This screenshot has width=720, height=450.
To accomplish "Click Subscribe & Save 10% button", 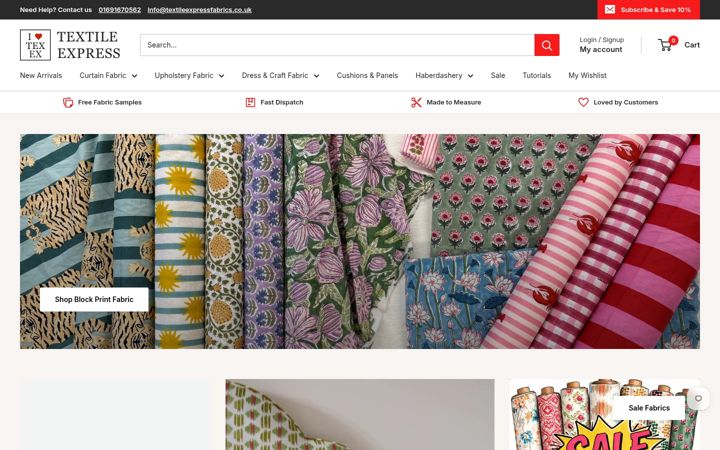I will tap(648, 10).
